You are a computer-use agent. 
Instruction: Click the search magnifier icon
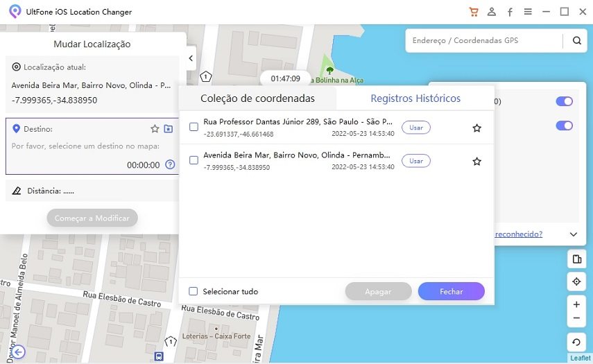(x=577, y=40)
